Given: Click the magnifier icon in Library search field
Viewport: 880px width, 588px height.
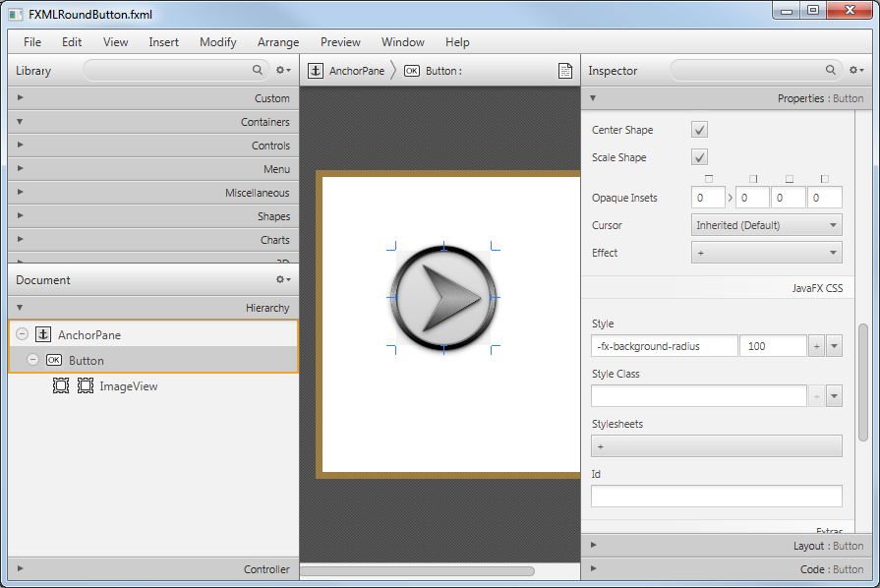Looking at the screenshot, I should click(257, 70).
